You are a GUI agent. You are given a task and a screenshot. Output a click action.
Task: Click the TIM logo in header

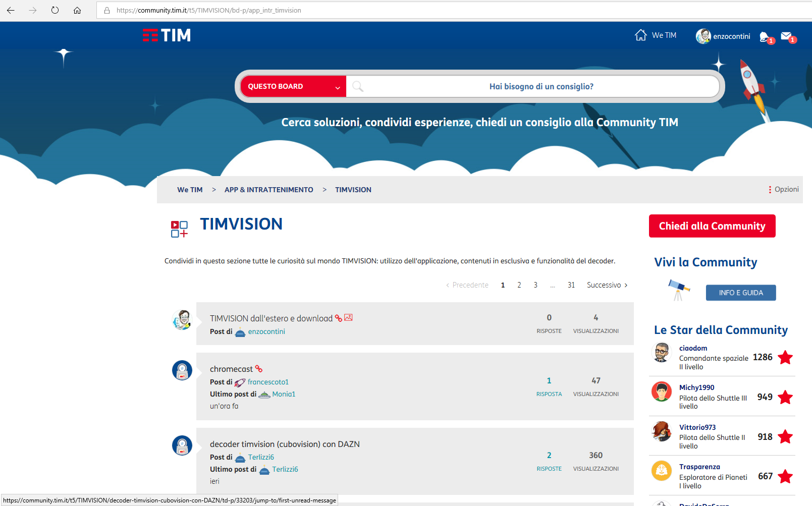pyautogui.click(x=167, y=35)
